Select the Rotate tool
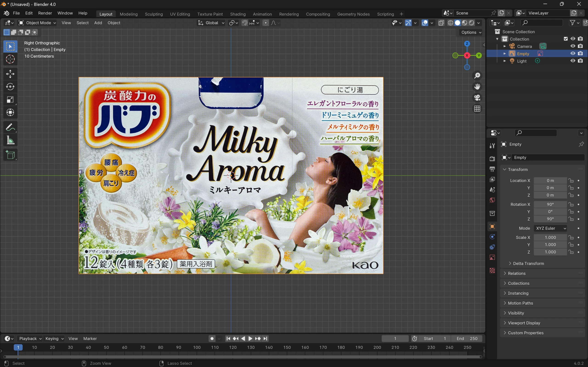Viewport: 588px width, 367px height. [10, 87]
